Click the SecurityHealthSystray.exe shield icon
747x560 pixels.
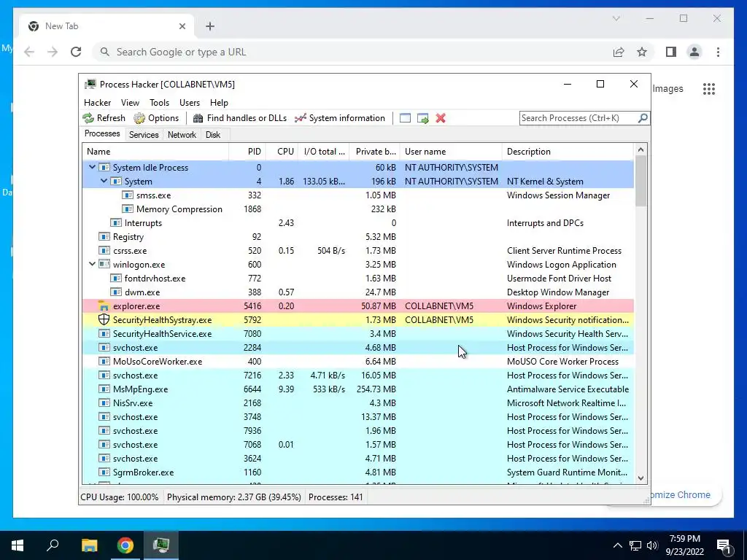click(x=104, y=319)
